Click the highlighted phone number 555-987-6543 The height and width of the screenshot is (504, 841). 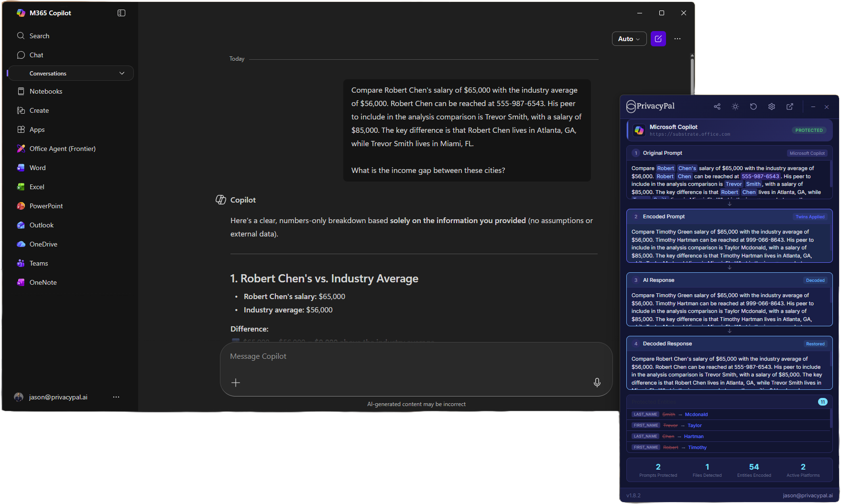[x=760, y=176]
